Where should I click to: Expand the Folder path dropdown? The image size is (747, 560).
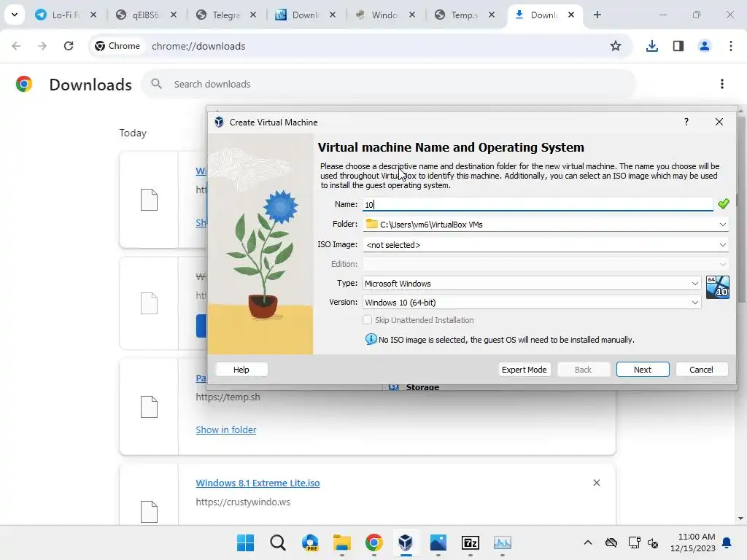coord(722,225)
